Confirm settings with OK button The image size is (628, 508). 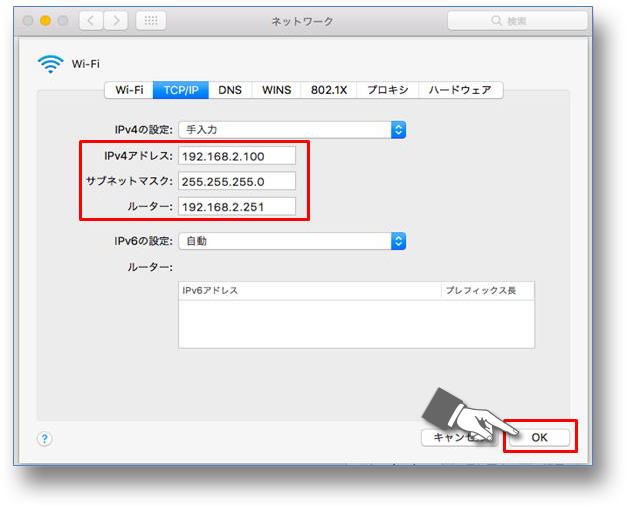(539, 437)
